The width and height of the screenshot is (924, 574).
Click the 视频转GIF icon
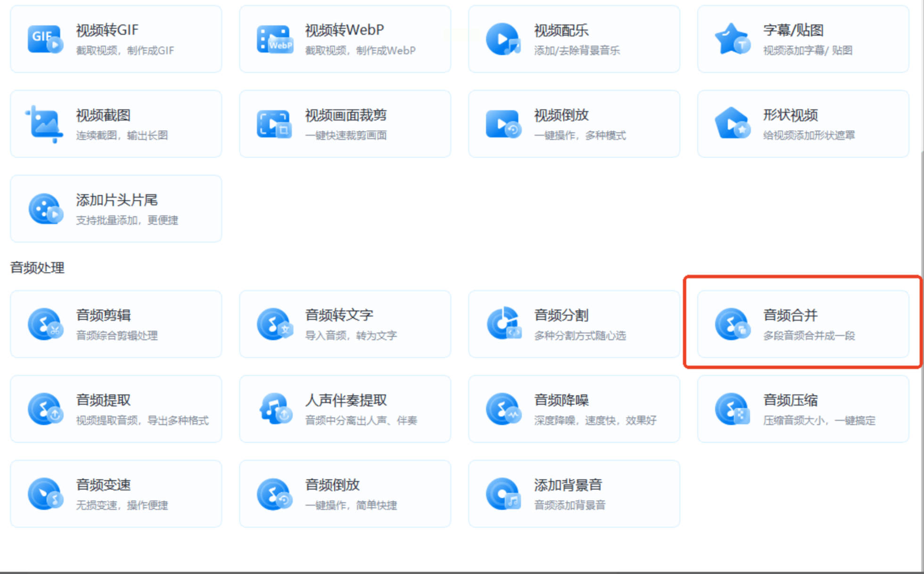coord(45,39)
